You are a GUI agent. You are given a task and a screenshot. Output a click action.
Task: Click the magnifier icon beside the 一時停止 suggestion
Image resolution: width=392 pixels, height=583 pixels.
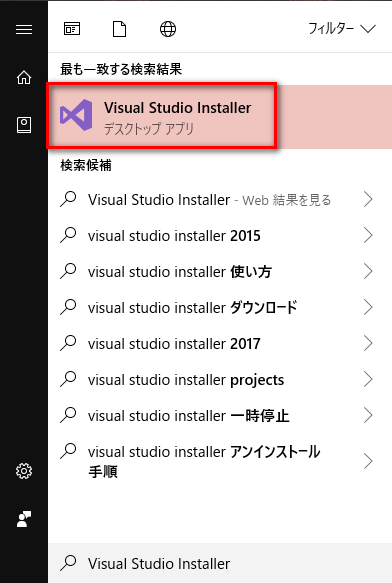click(x=68, y=415)
